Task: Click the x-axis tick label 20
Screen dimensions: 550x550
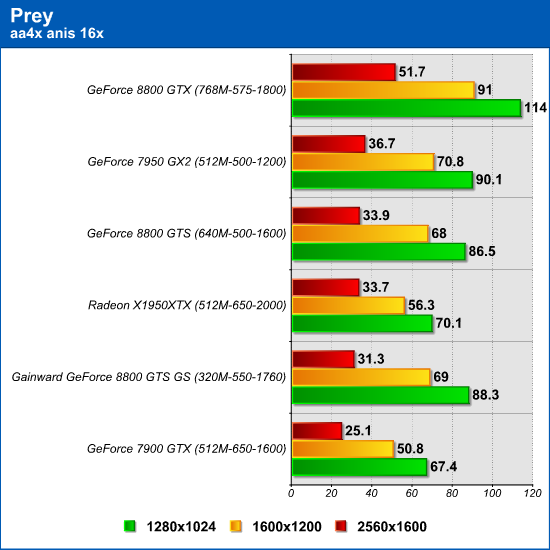Action: coord(331,494)
